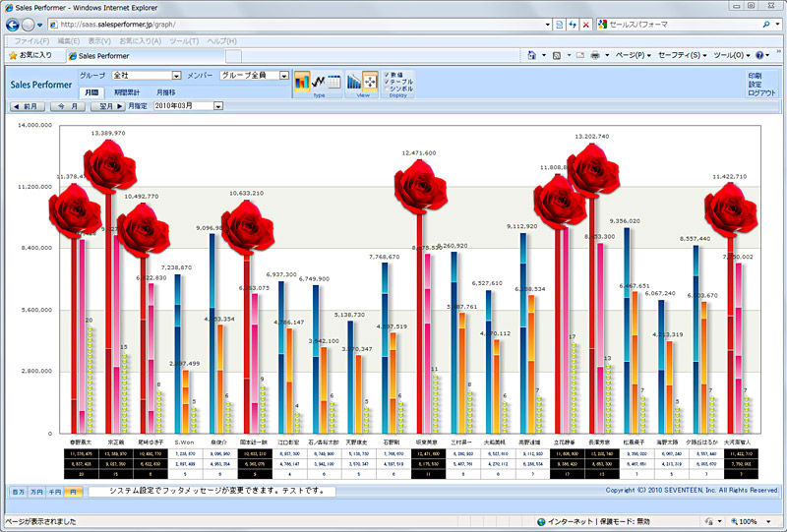Click the favorites star icon
Viewport: 787px width, 532px height.
[13, 55]
